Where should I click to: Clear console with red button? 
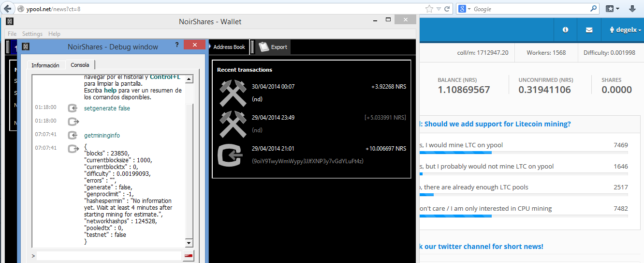click(189, 256)
